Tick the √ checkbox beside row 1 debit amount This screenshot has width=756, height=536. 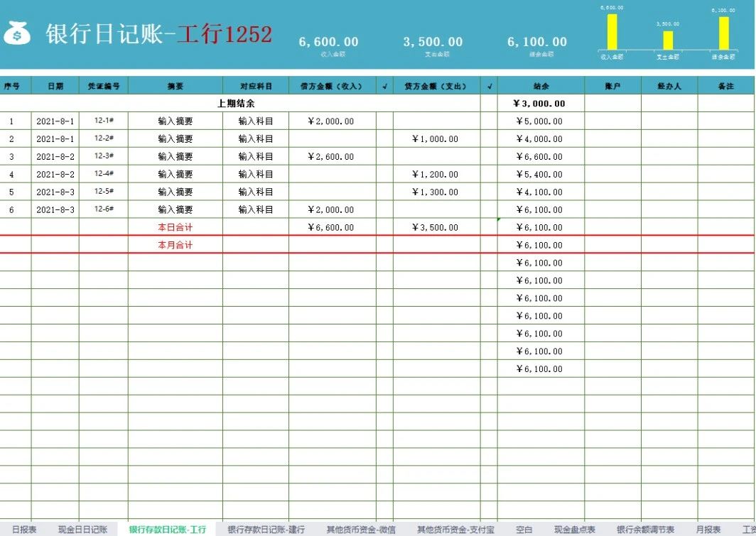click(386, 121)
